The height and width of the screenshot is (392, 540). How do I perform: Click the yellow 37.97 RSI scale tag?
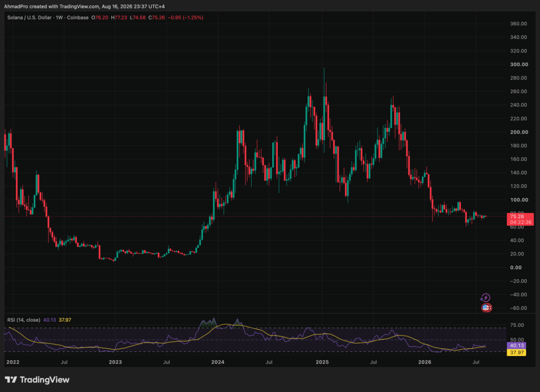[x=517, y=352]
